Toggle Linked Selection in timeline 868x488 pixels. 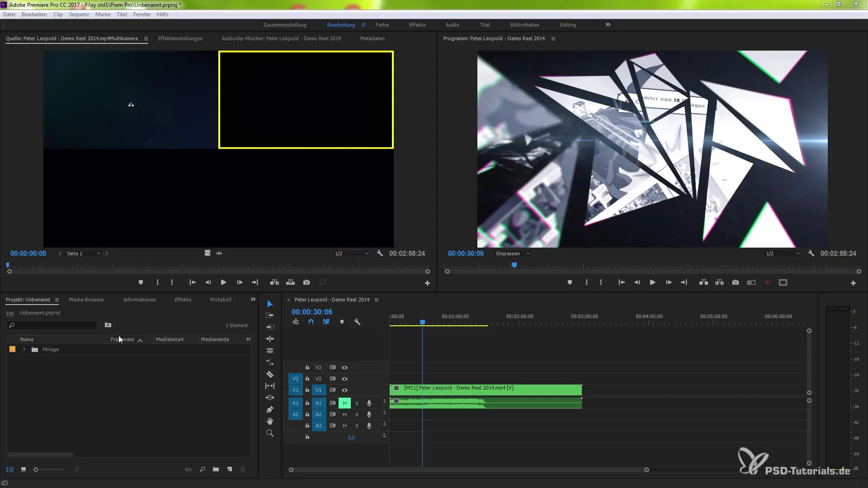tap(326, 322)
